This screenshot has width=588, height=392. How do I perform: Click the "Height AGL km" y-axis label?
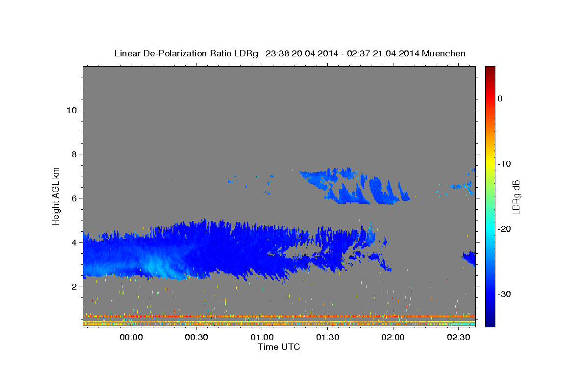tap(56, 196)
